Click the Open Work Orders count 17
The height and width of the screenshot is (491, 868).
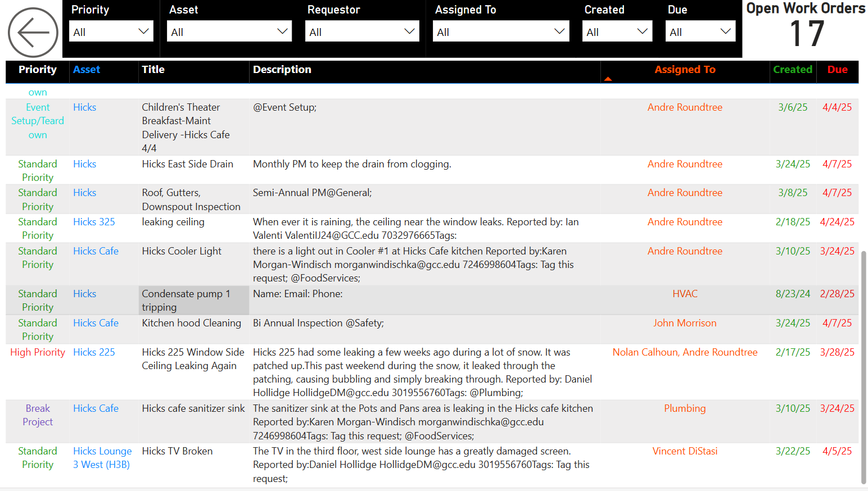click(807, 34)
